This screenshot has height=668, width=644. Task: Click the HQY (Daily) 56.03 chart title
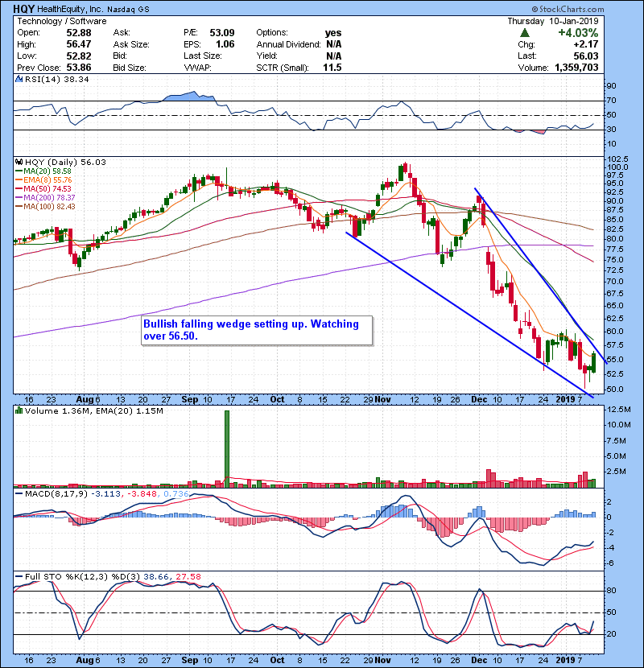coord(65,162)
